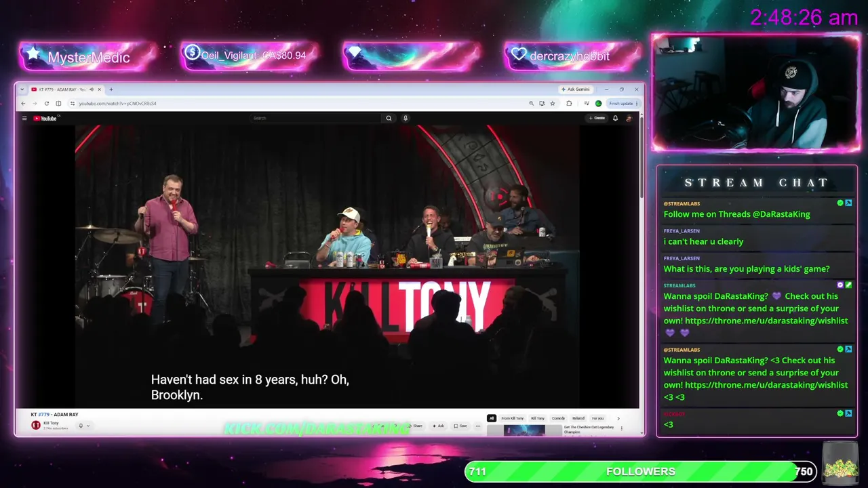Click the 'Follow me on Threads @DaRastaKing' message
Image resolution: width=868 pixels, height=488 pixels.
click(736, 214)
